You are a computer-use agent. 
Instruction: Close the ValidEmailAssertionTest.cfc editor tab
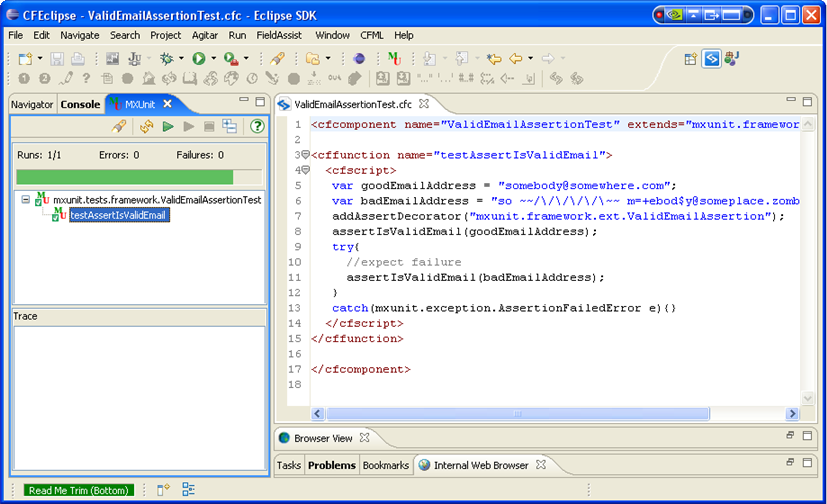[x=424, y=104]
